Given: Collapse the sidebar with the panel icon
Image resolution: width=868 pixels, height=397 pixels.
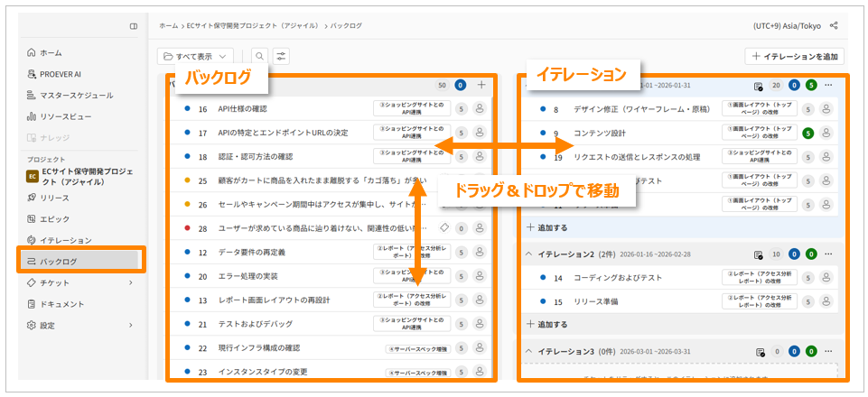Looking at the screenshot, I should [x=134, y=26].
